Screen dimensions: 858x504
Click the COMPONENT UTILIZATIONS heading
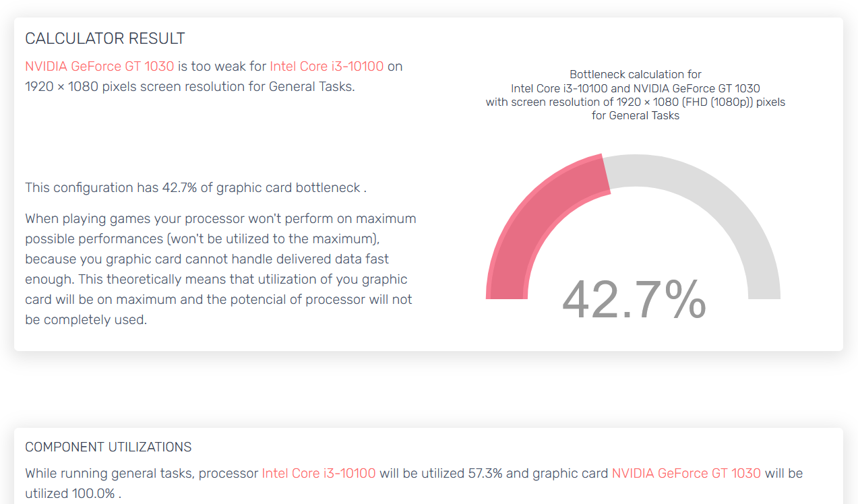109,447
